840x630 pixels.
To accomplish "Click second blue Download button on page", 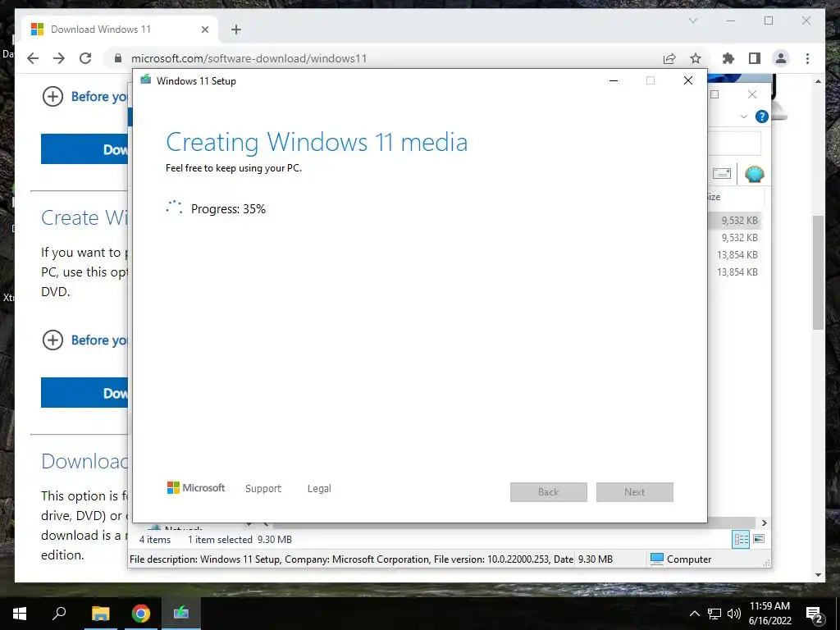I will coord(84,393).
